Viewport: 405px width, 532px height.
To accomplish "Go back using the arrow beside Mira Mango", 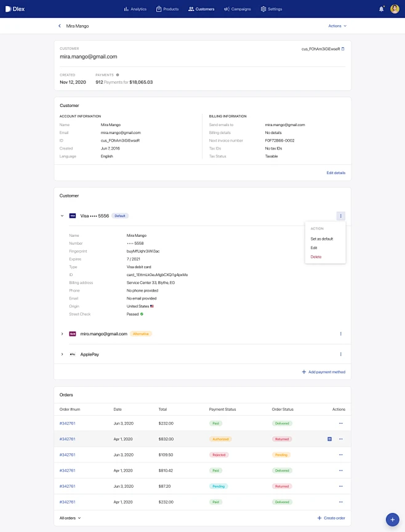I will coord(60,26).
